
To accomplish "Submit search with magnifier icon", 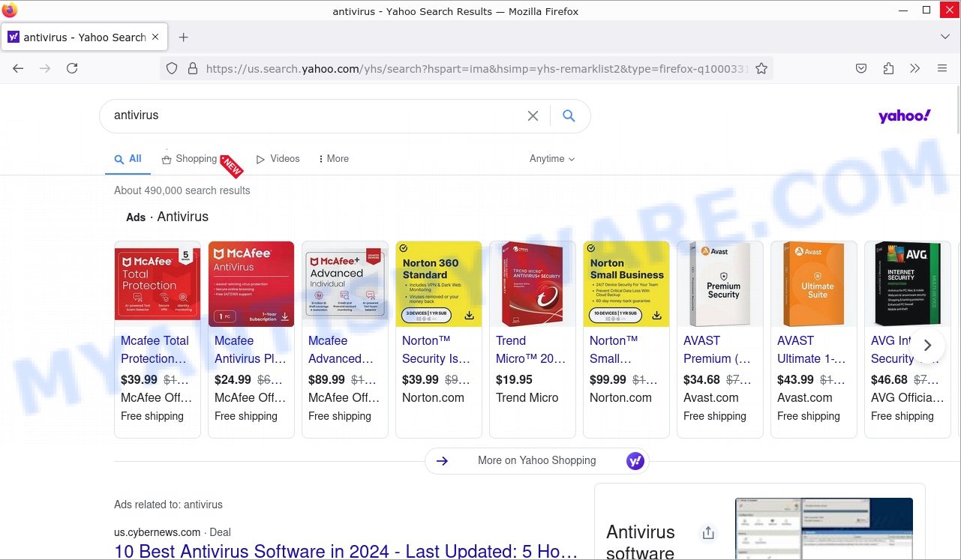I will click(x=569, y=115).
